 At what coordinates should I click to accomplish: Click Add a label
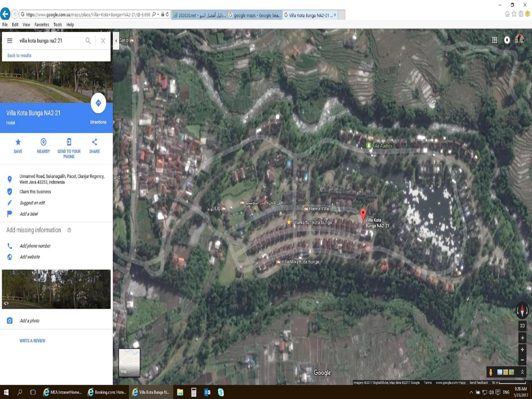(29, 214)
